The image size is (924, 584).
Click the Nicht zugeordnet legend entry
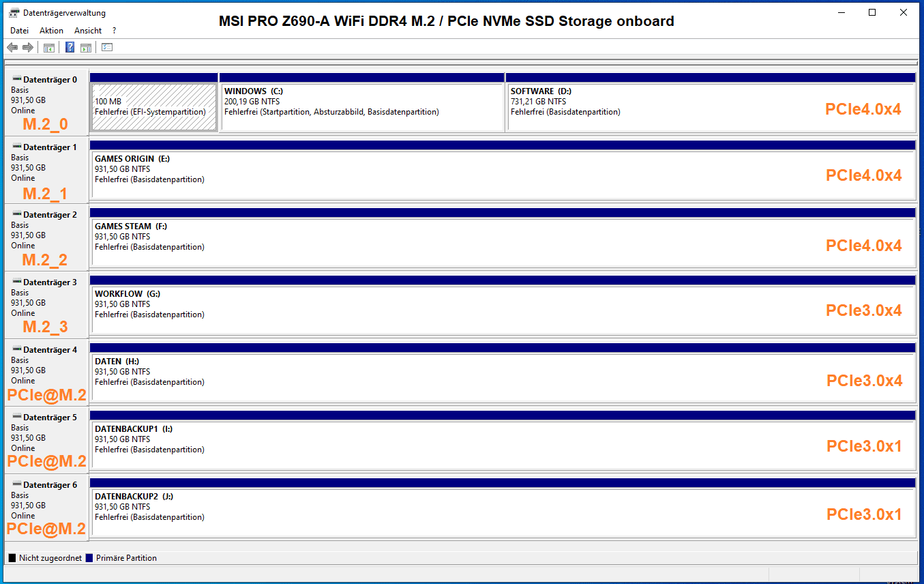click(45, 558)
